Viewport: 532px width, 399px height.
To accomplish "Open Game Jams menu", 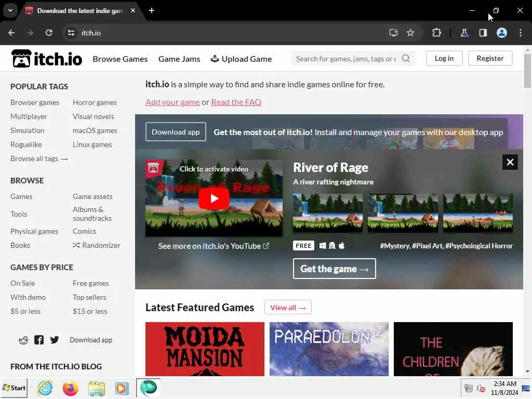I will (179, 59).
